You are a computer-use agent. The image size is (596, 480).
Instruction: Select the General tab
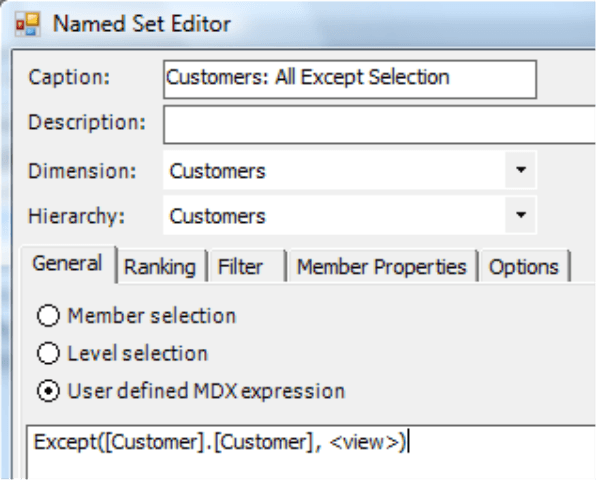point(68,264)
